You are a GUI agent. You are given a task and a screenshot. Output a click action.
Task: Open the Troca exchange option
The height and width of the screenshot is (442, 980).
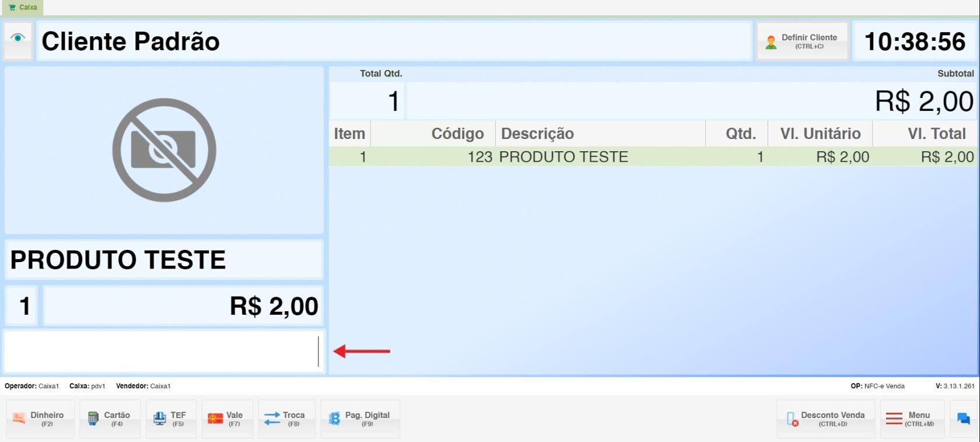tap(286, 419)
